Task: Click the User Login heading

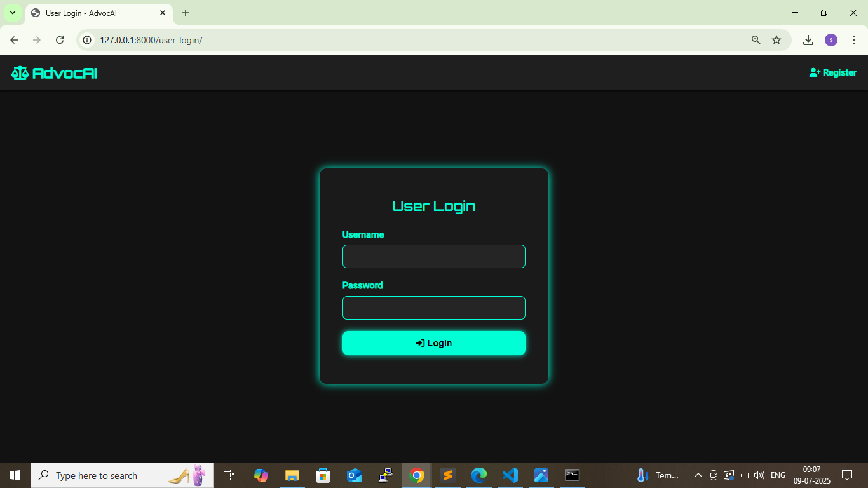Action: (x=434, y=206)
